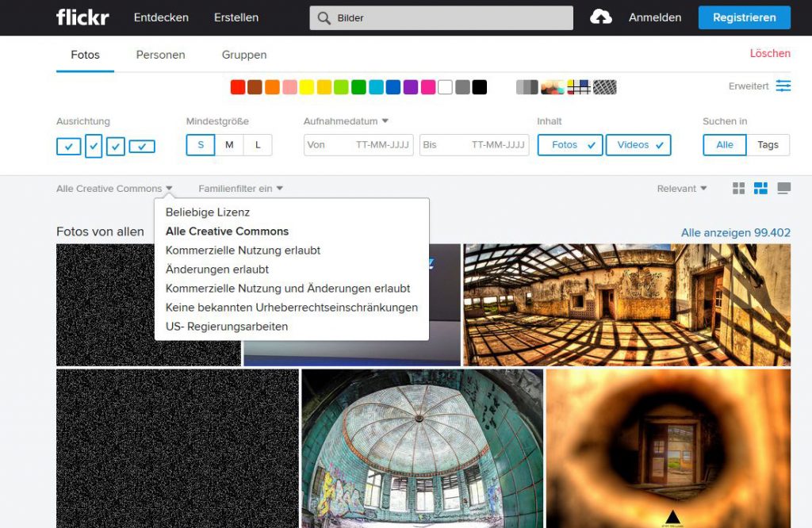Switch to slideshow view
The height and width of the screenshot is (528, 812).
click(x=784, y=189)
